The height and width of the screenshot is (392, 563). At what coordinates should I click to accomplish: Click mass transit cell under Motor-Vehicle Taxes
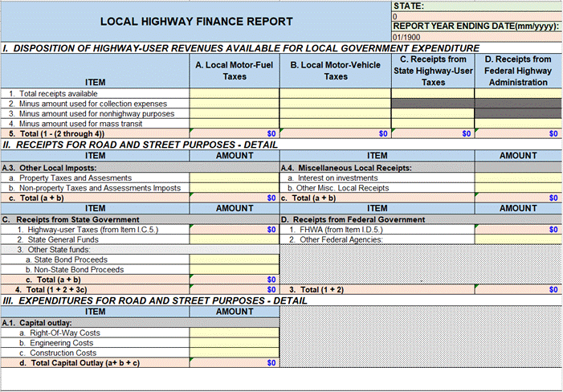pyautogui.click(x=336, y=124)
